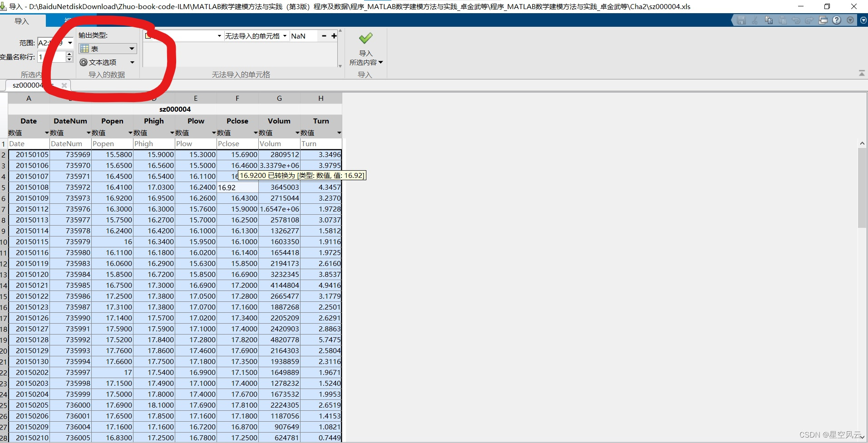The image size is (868, 443).
Task: Click the Pclose variable name header
Action: pos(237,121)
